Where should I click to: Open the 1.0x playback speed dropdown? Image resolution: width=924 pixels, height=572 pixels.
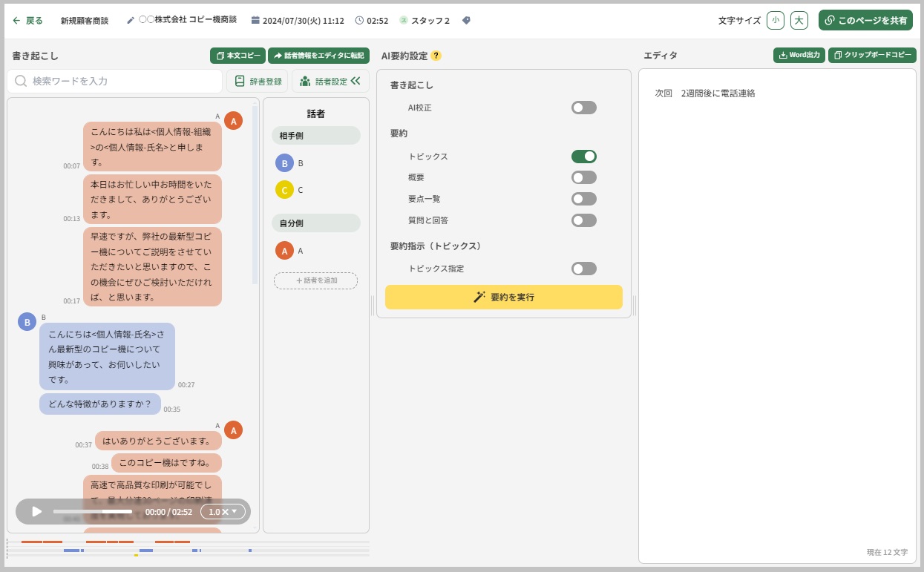tap(223, 511)
